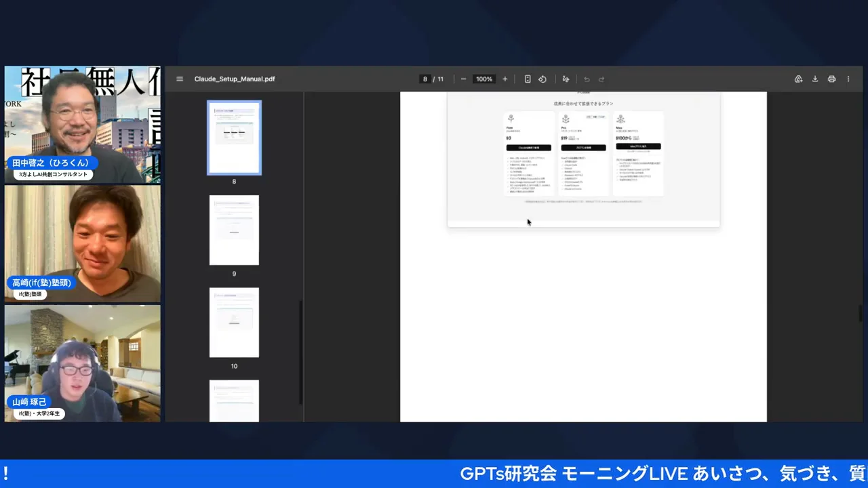Click the 山崎 琢己 name label
Viewport: 868px width, 488px height.
29,402
